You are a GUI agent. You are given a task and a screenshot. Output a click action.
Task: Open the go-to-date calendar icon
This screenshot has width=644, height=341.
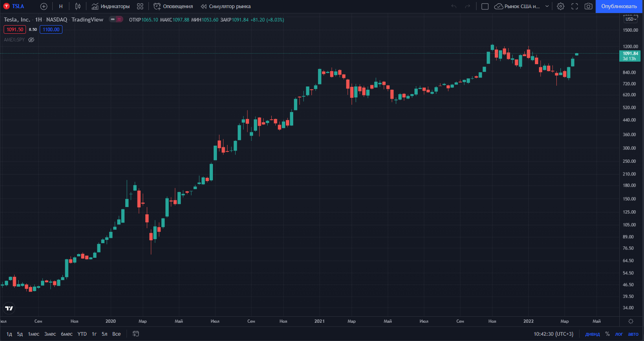click(136, 334)
